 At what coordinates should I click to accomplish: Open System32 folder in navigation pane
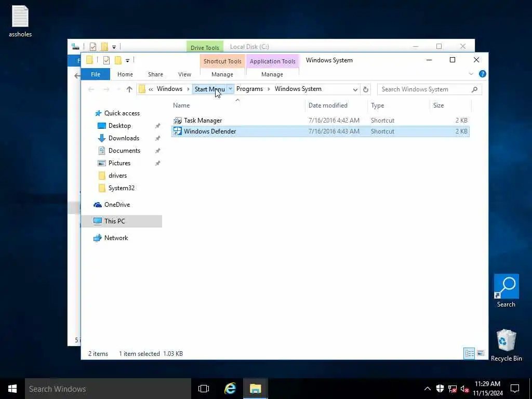click(x=121, y=188)
